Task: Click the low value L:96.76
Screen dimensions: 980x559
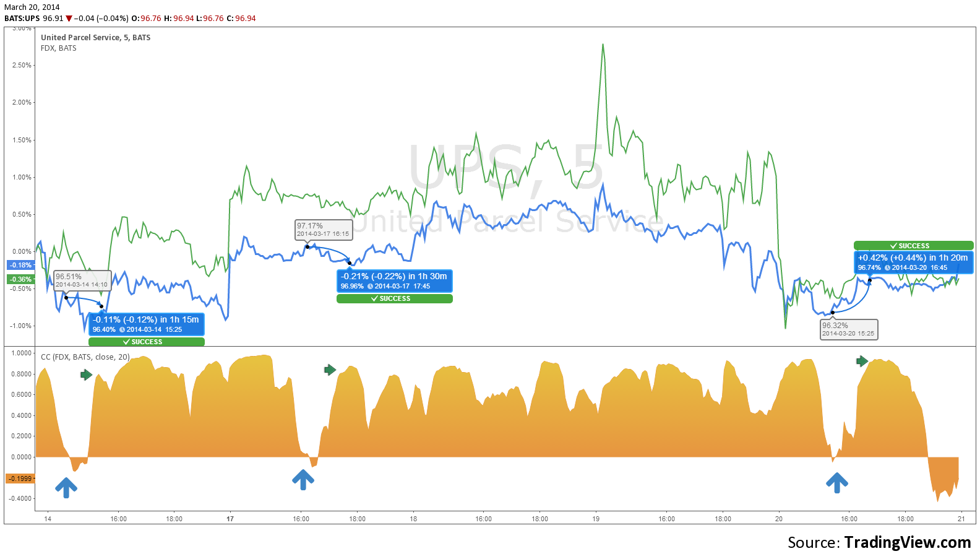Action: 210,19
